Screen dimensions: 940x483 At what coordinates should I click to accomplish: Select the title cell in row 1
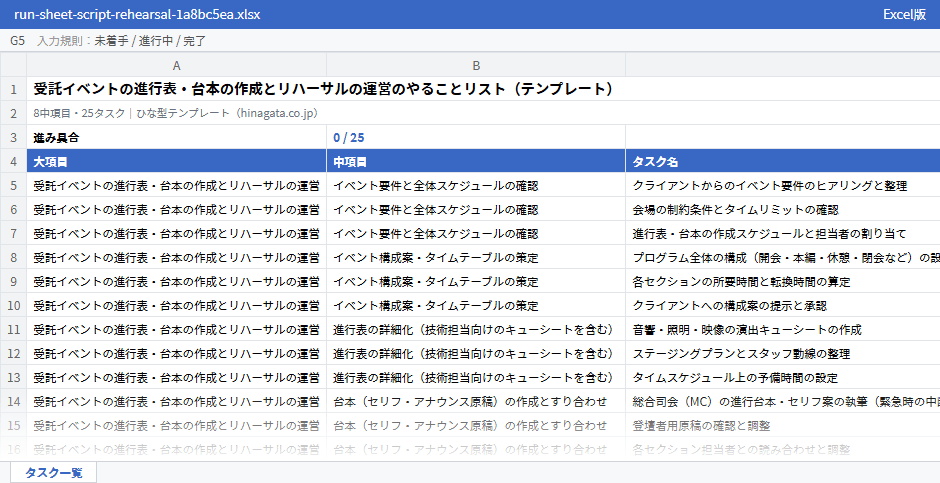pyautogui.click(x=483, y=89)
